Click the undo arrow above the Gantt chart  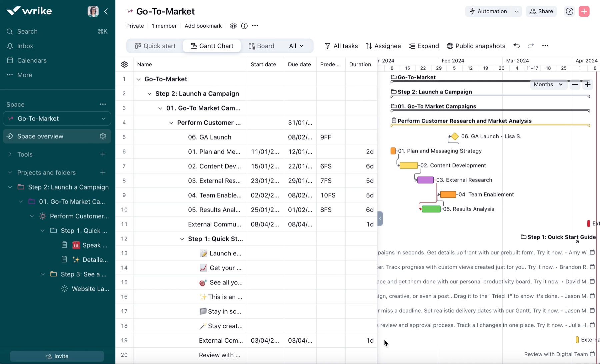pos(516,46)
